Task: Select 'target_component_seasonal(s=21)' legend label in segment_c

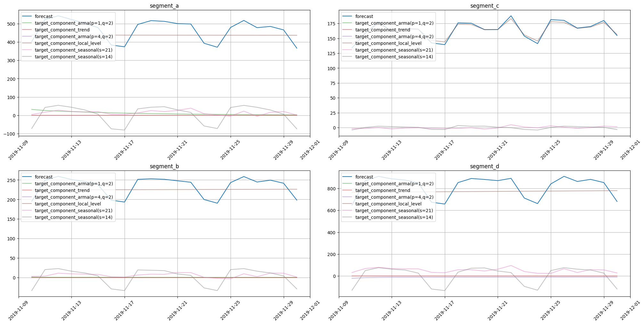Action: pos(394,50)
